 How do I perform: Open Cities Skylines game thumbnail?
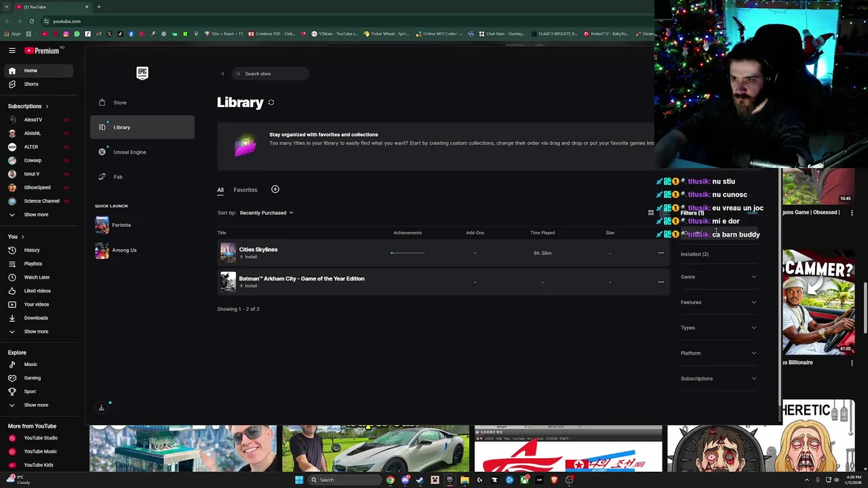[228, 253]
